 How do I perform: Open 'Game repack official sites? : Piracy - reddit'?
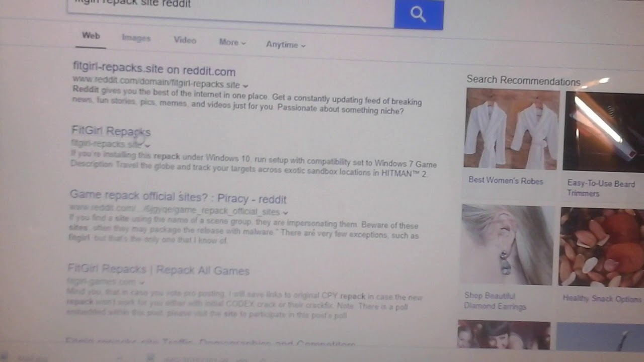coord(178,197)
